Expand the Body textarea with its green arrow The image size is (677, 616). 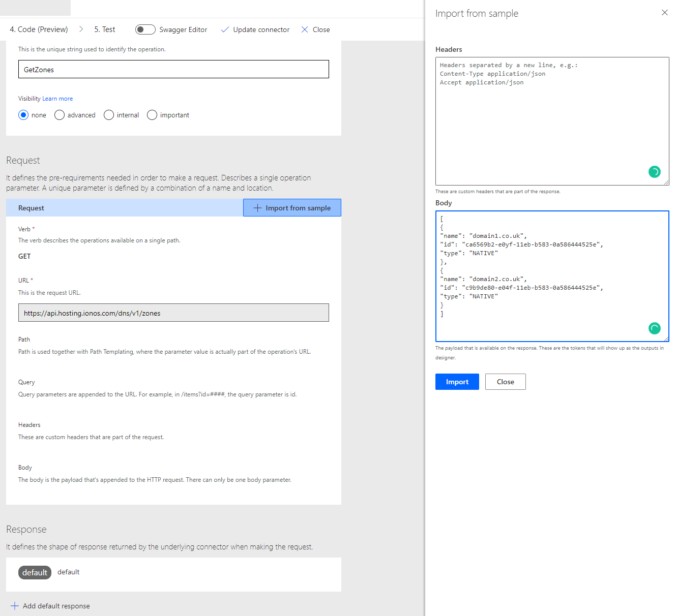tap(655, 328)
